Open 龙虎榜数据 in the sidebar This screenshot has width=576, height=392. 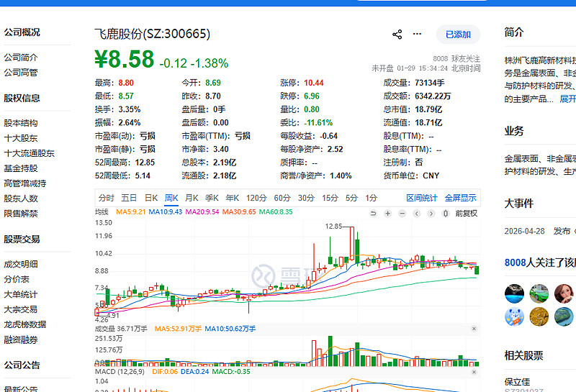pos(25,324)
